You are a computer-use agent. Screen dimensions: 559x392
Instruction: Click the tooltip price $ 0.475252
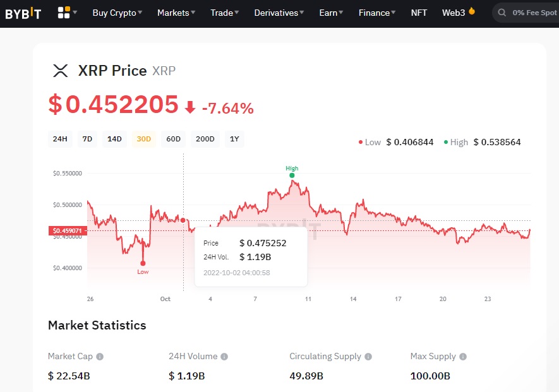click(263, 243)
